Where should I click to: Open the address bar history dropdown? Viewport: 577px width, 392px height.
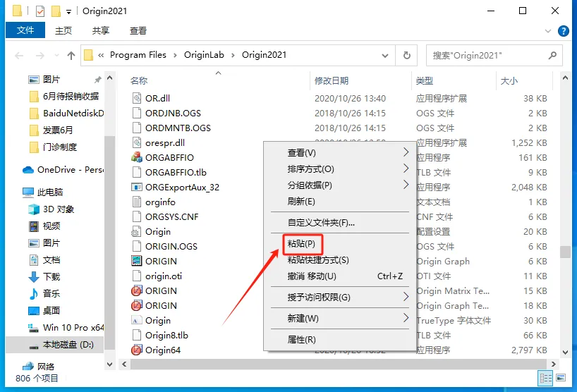click(385, 56)
